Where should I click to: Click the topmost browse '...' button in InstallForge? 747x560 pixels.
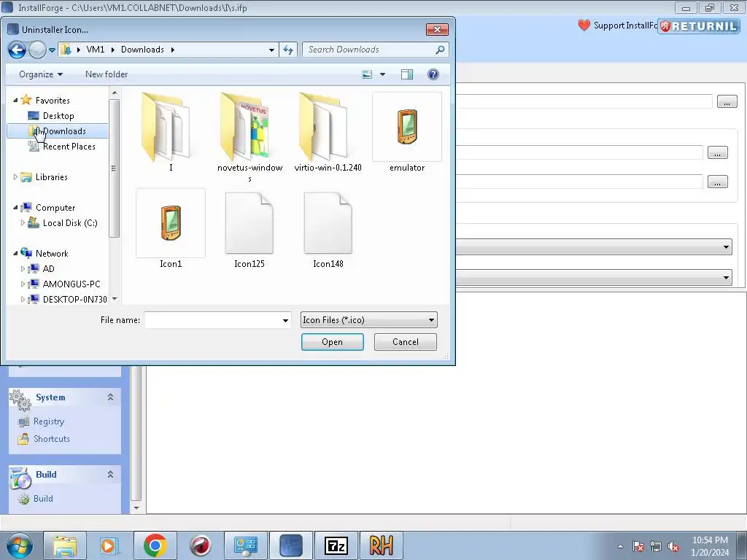[x=727, y=101]
